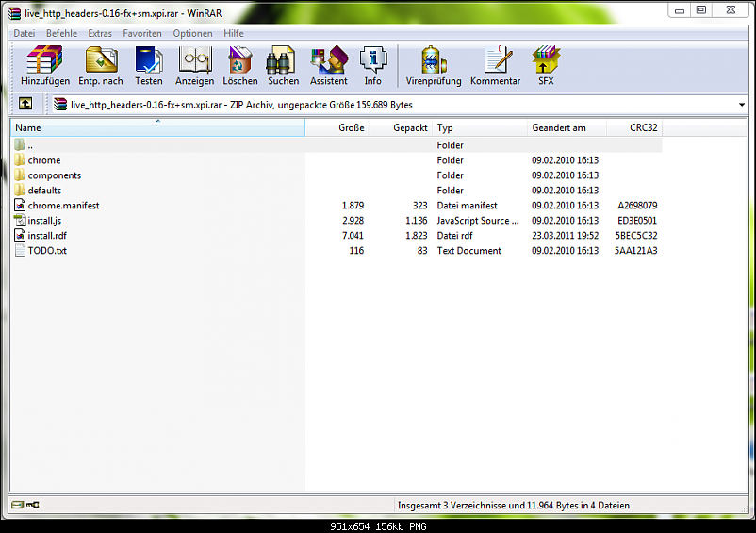The height and width of the screenshot is (533, 756).
Task: Click the size value '2.928'
Action: coord(353,221)
